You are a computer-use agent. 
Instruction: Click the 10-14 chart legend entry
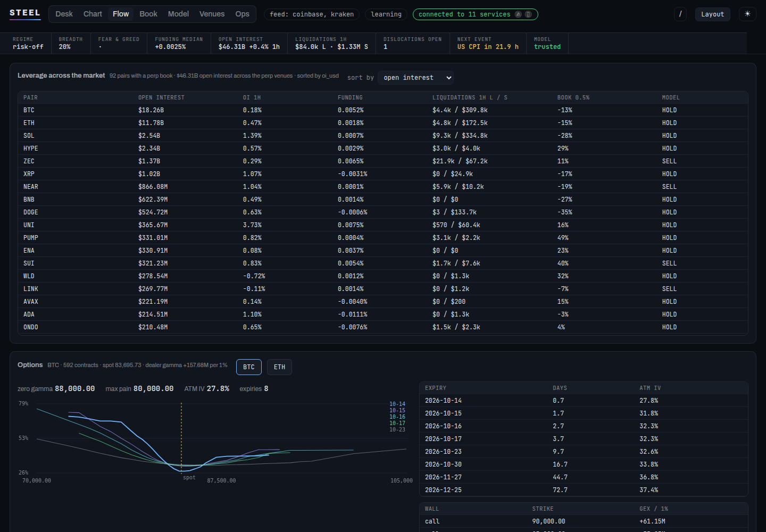[x=397, y=404]
